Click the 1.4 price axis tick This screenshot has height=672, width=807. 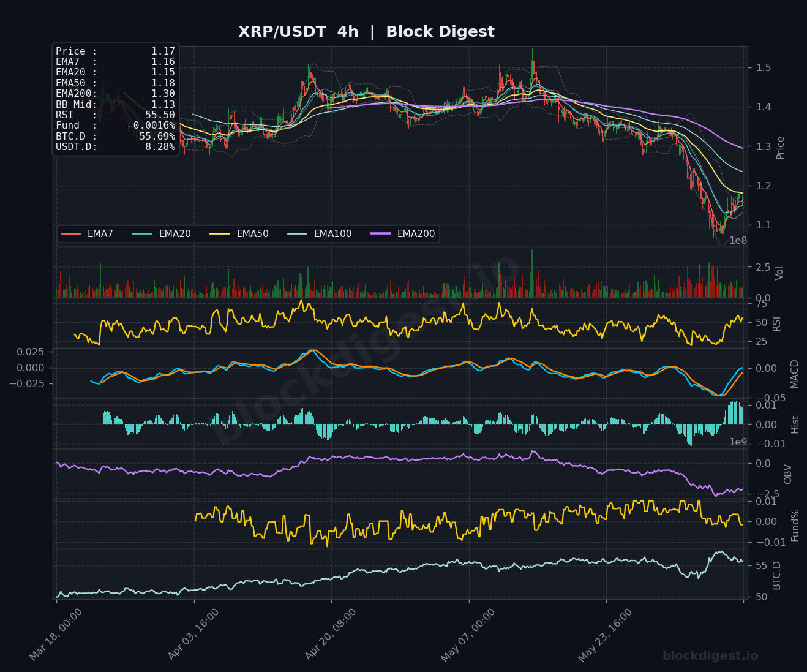click(763, 107)
